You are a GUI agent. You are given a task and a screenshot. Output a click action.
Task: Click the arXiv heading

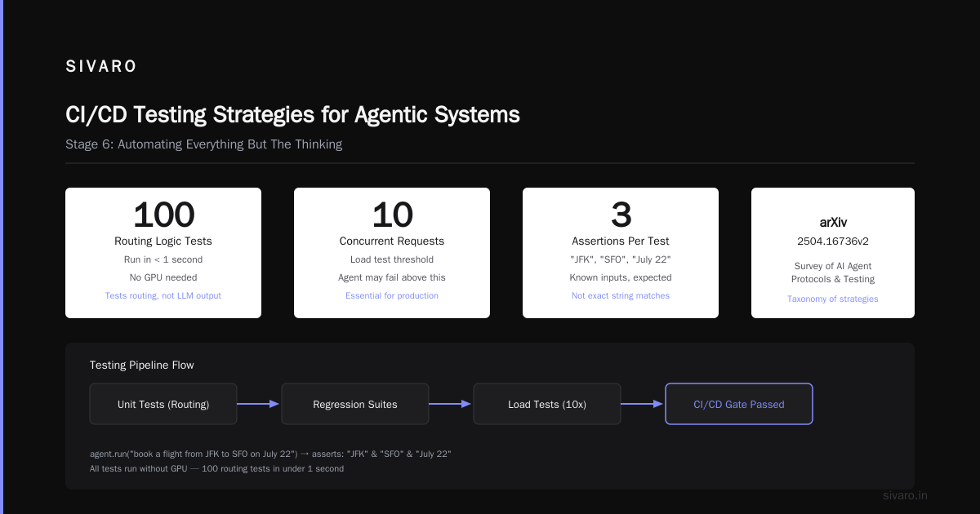833,222
